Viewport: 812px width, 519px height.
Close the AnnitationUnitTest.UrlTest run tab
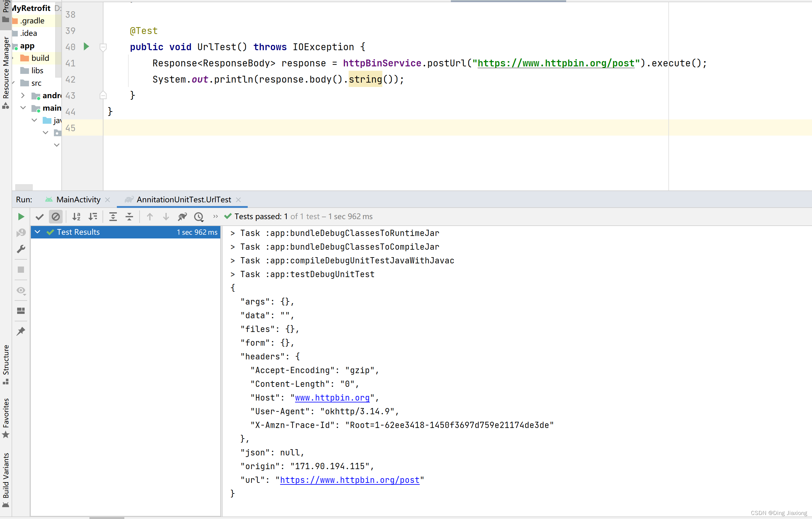pos(238,200)
